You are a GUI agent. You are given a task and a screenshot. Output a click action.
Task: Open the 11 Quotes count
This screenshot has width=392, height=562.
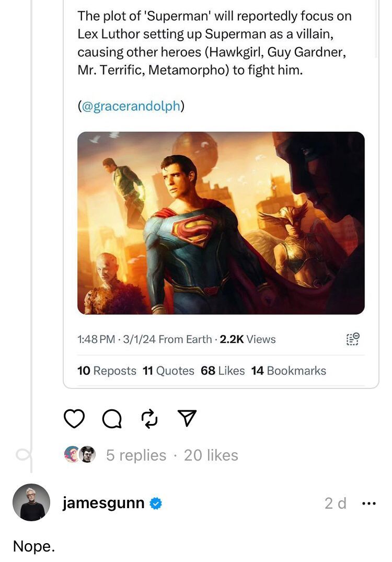168,371
